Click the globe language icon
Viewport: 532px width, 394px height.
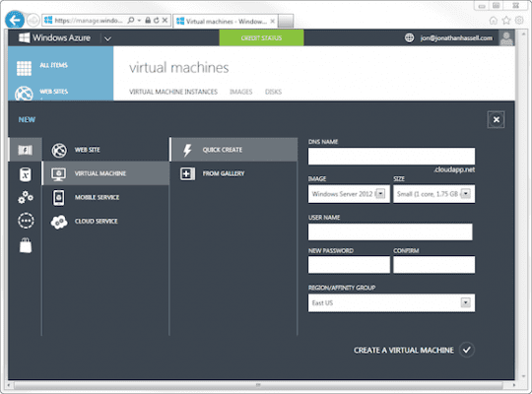pos(409,37)
